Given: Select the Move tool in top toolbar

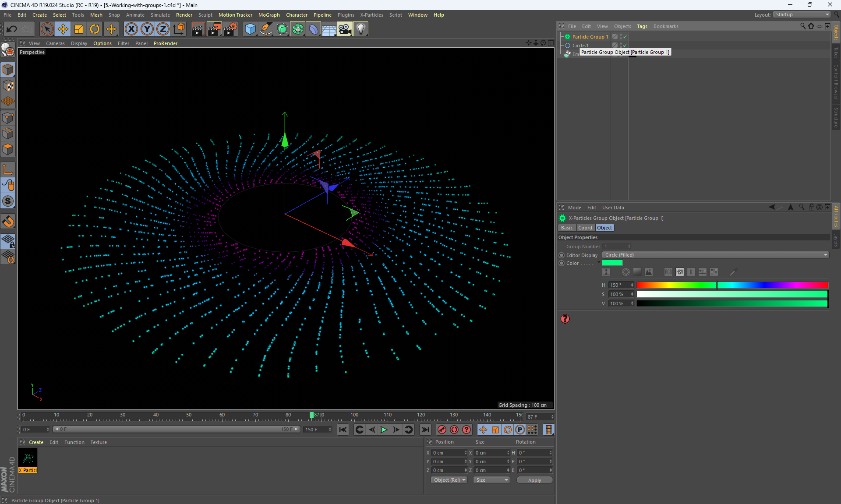Looking at the screenshot, I should point(63,29).
